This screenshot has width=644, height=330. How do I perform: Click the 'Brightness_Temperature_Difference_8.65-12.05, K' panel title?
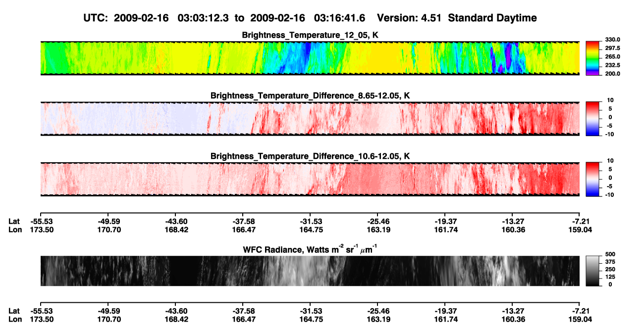point(310,95)
